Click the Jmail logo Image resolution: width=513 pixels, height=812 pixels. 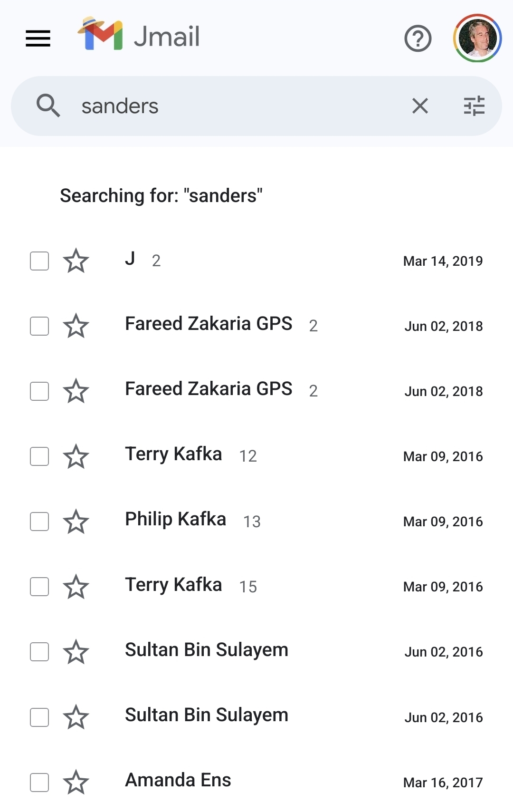tap(139, 35)
